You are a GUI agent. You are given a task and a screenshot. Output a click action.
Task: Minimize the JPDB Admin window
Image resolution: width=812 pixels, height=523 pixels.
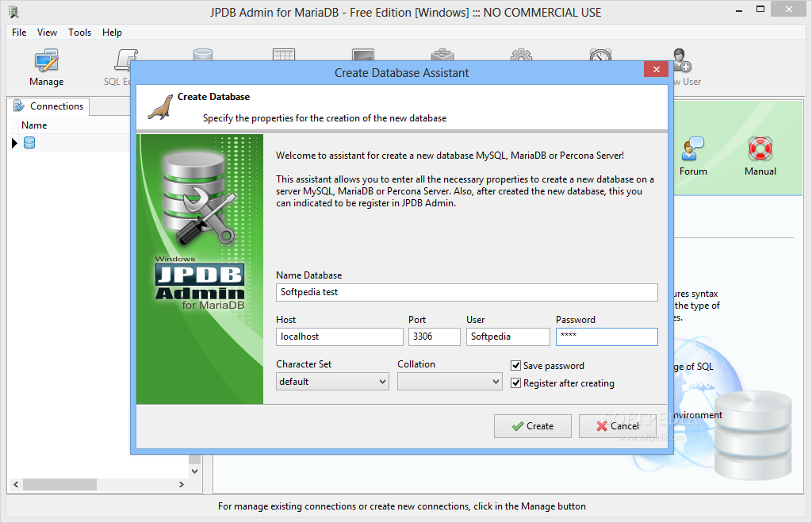(740, 10)
